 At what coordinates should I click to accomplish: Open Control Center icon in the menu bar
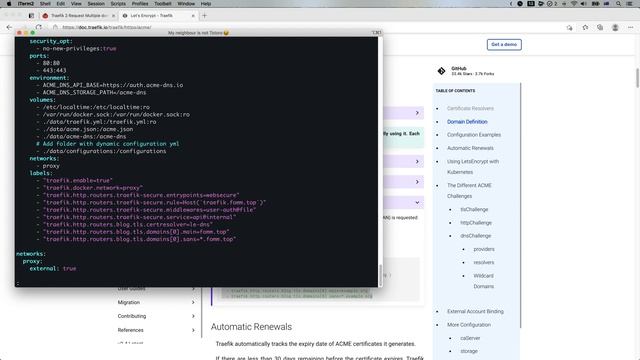630,4
